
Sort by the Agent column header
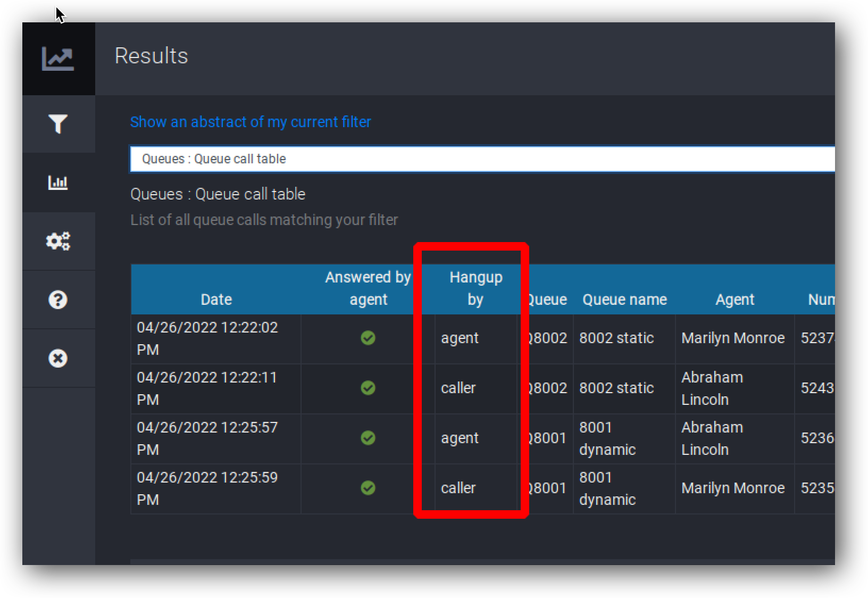point(735,300)
